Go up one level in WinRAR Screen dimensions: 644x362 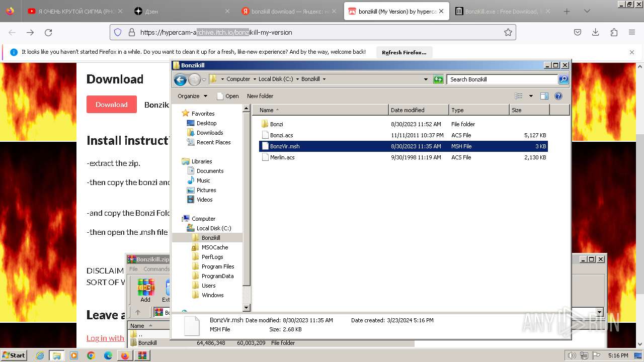pos(138,312)
